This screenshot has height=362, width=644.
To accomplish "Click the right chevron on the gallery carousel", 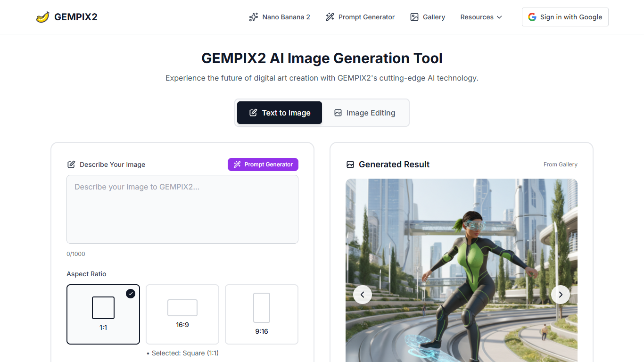I will click(560, 294).
